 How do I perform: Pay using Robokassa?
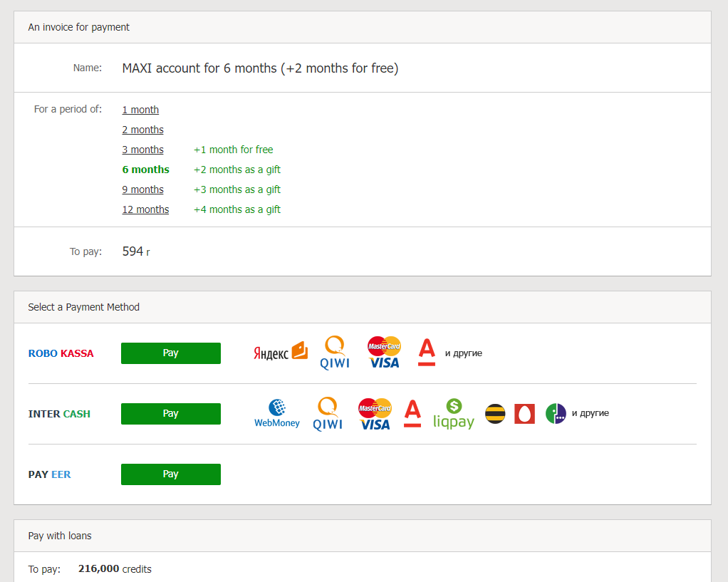[x=171, y=353]
